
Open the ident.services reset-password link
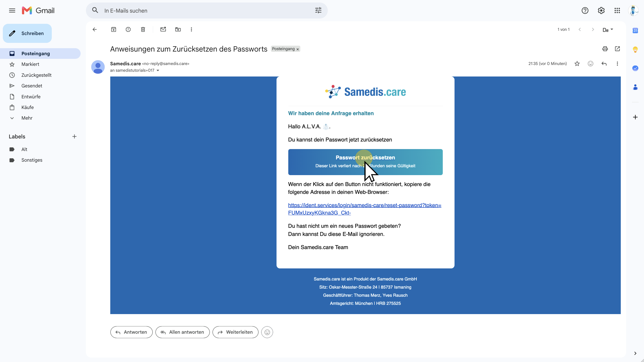click(x=365, y=209)
